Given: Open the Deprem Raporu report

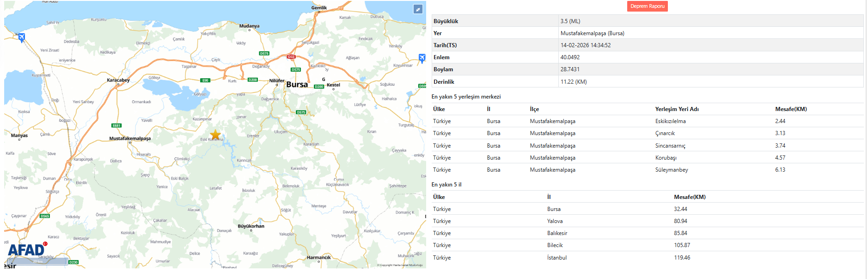Looking at the screenshot, I should pyautogui.click(x=647, y=6).
